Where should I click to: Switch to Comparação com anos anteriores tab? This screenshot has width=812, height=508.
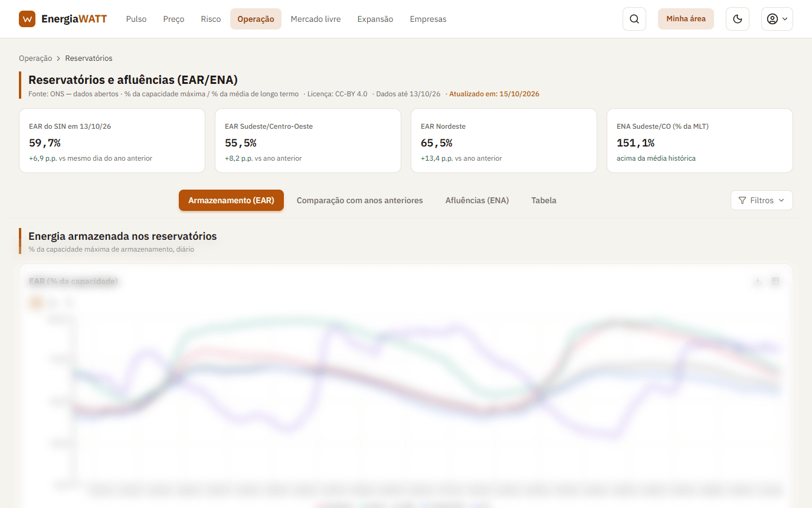(360, 200)
